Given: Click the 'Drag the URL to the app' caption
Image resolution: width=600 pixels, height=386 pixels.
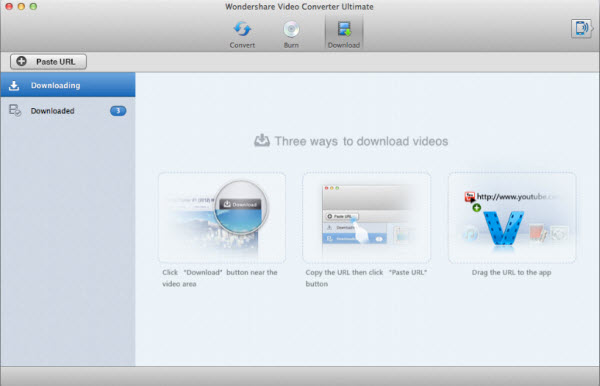Looking at the screenshot, I should [511, 272].
